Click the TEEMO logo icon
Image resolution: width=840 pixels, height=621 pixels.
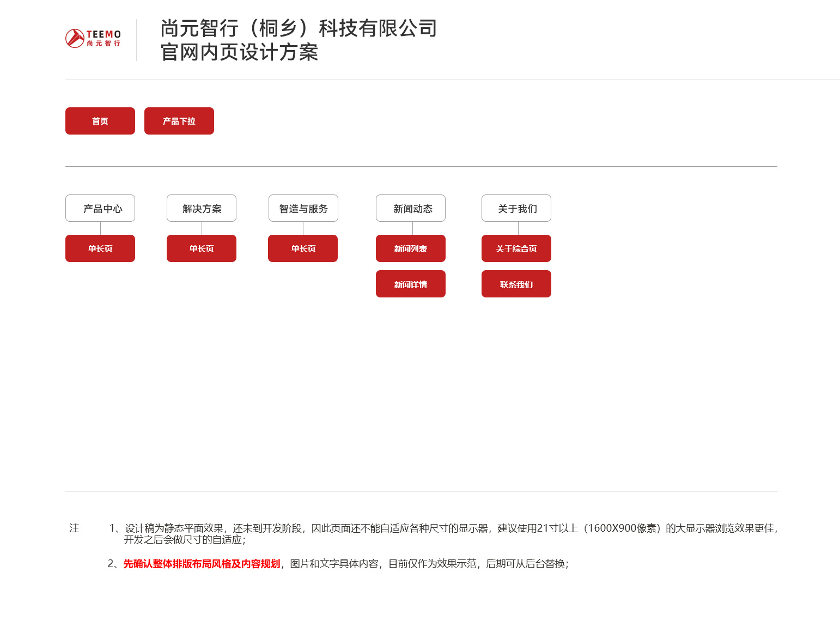coord(93,38)
